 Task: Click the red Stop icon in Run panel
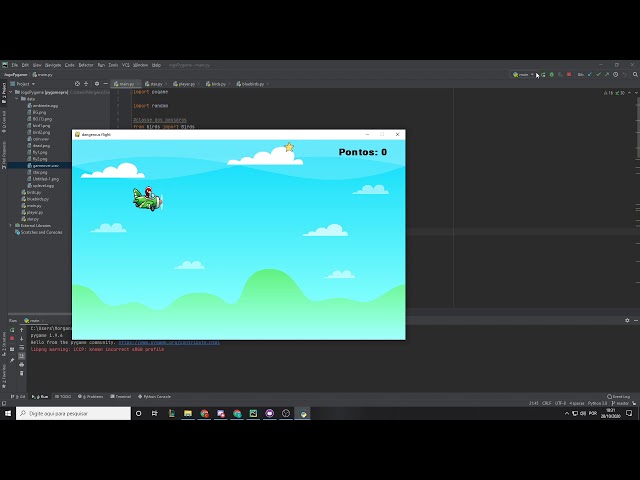(x=12, y=338)
